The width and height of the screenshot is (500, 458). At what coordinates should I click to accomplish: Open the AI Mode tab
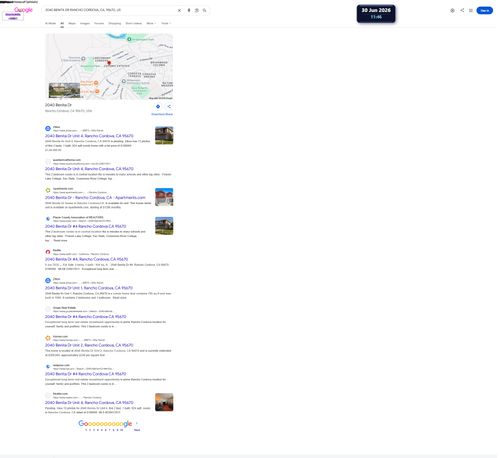(x=50, y=23)
